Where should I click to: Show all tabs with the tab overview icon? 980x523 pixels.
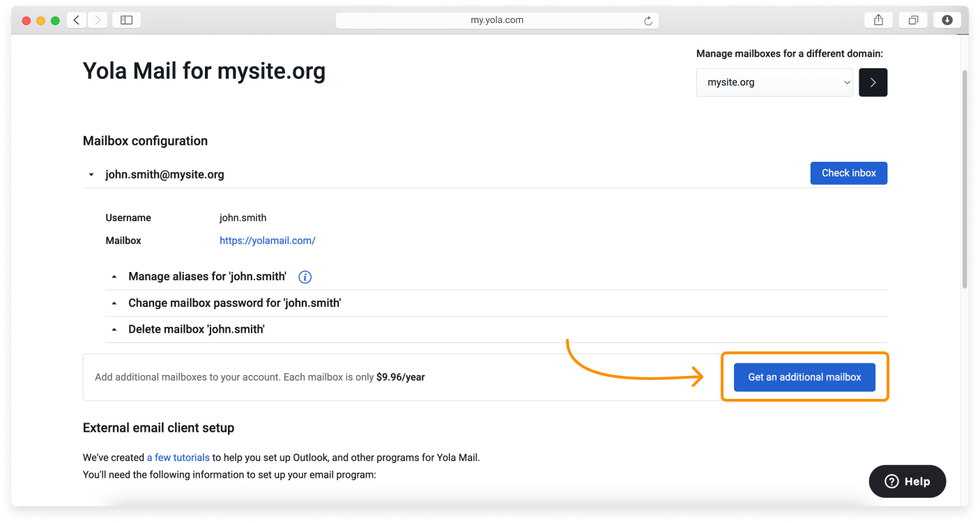pos(912,20)
